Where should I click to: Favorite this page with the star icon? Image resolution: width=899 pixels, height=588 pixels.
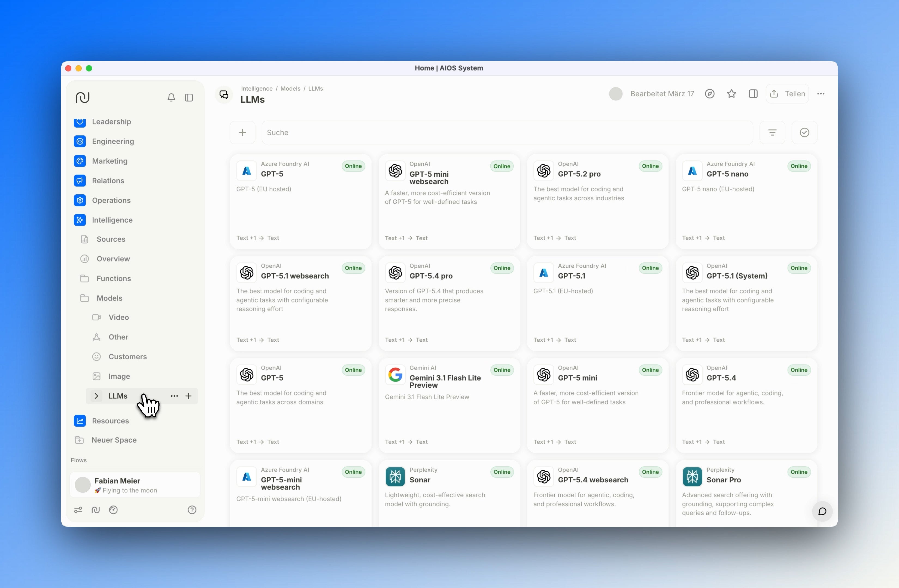pyautogui.click(x=731, y=94)
